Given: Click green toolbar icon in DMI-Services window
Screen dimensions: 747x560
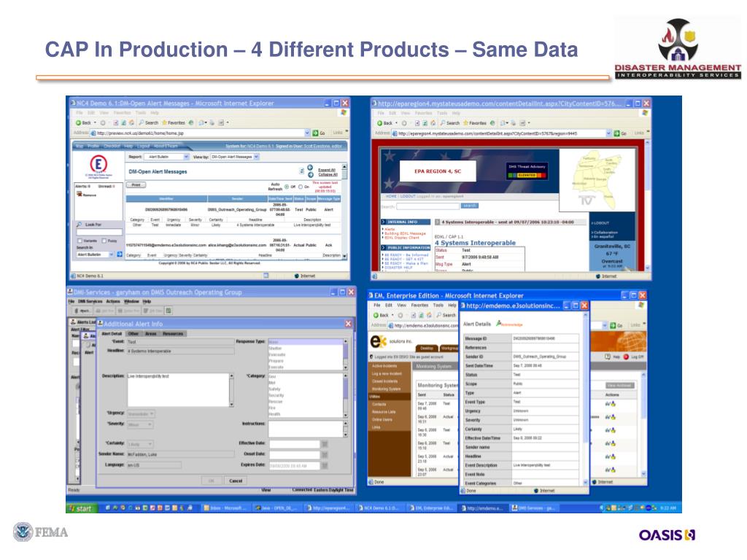Looking at the screenshot, I should [169, 311].
